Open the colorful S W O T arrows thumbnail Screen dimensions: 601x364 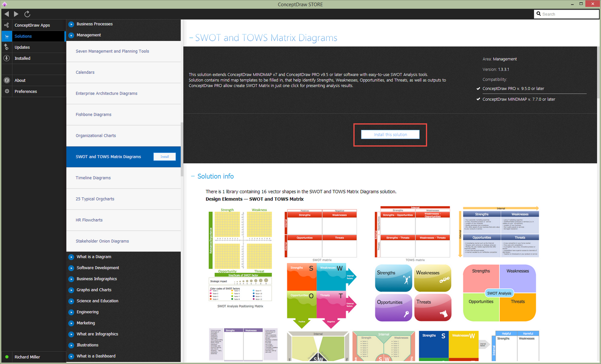pos(322,296)
